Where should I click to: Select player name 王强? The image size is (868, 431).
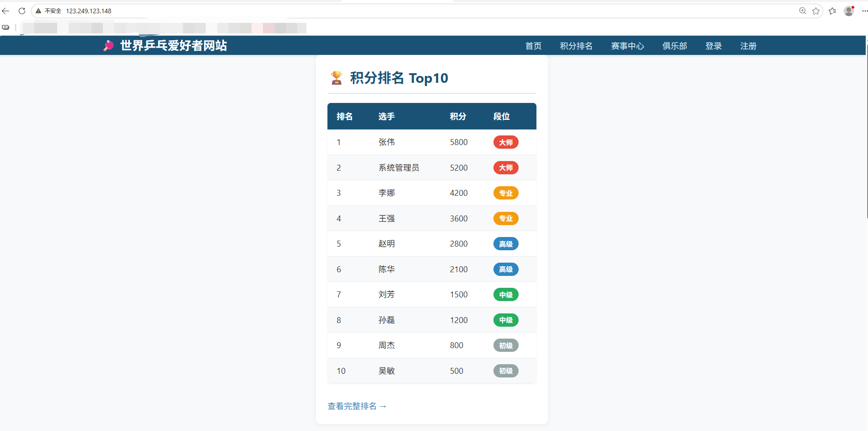pos(386,219)
